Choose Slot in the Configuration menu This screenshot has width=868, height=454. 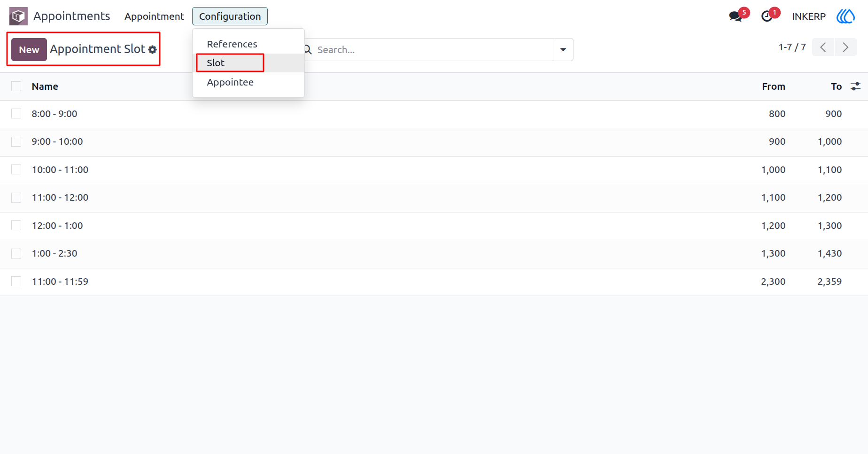coord(248,63)
